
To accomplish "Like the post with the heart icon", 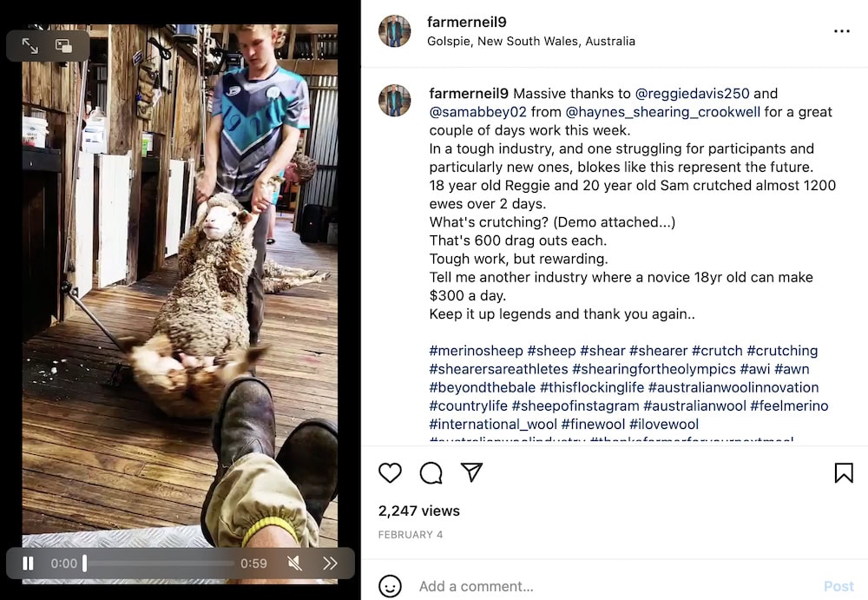I will [x=390, y=472].
